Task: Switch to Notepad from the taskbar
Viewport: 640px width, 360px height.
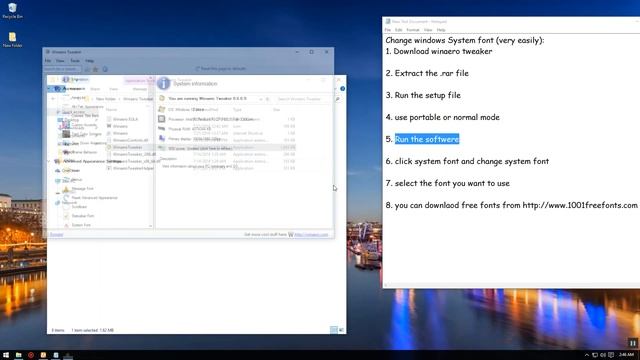Action: coord(56,355)
